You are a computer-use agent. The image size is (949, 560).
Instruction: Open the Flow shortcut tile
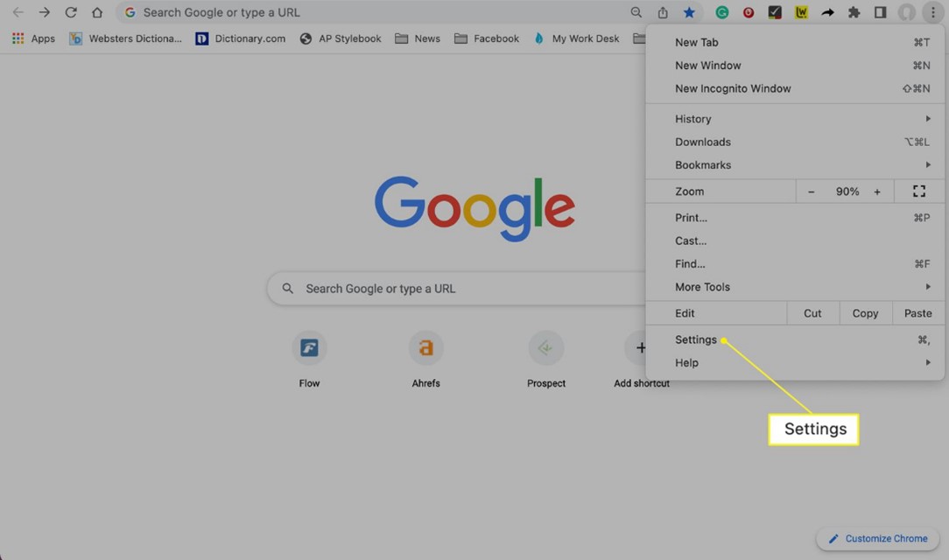(x=309, y=360)
